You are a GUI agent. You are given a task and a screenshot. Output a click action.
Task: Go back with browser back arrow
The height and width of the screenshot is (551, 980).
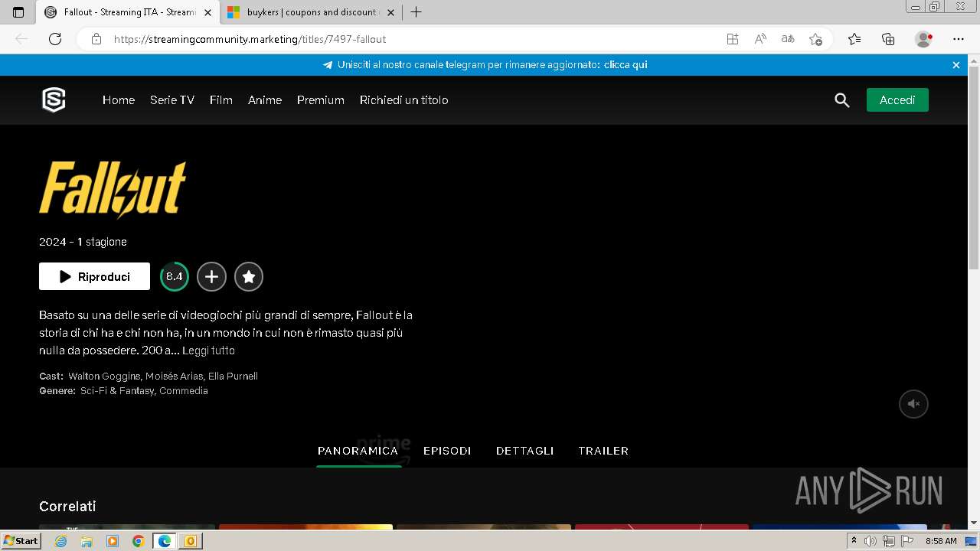21,39
